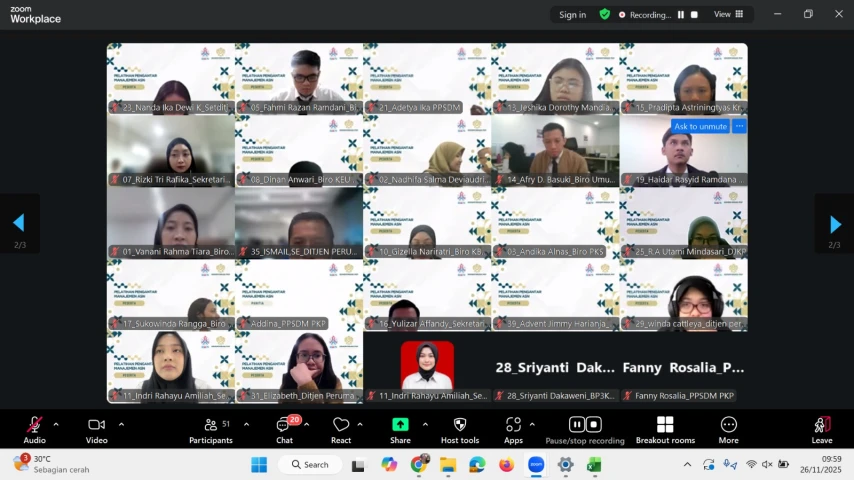Open Host tools shield icon

pos(460,424)
